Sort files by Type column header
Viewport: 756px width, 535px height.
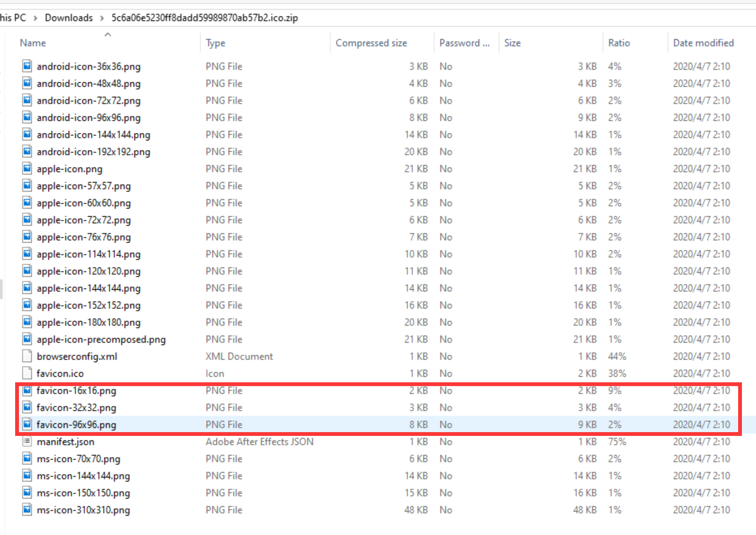pos(215,43)
